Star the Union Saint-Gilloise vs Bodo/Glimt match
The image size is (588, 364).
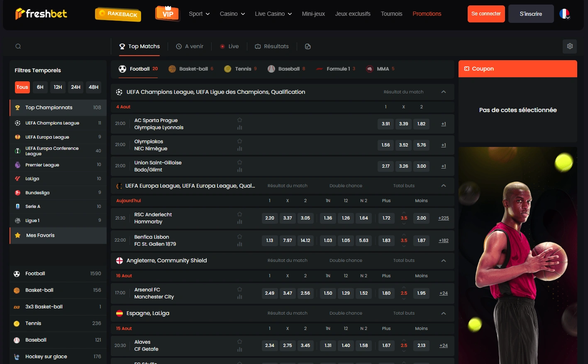(240, 162)
